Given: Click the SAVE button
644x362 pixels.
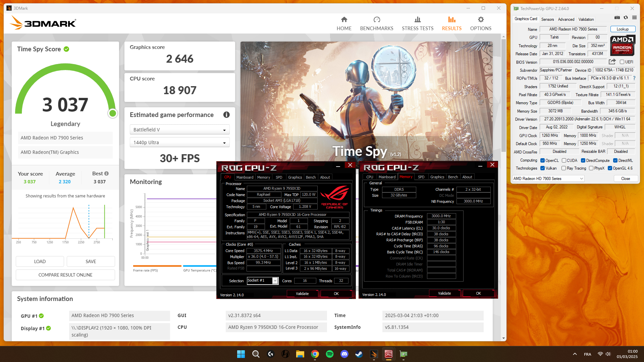Looking at the screenshot, I should (x=91, y=261).
